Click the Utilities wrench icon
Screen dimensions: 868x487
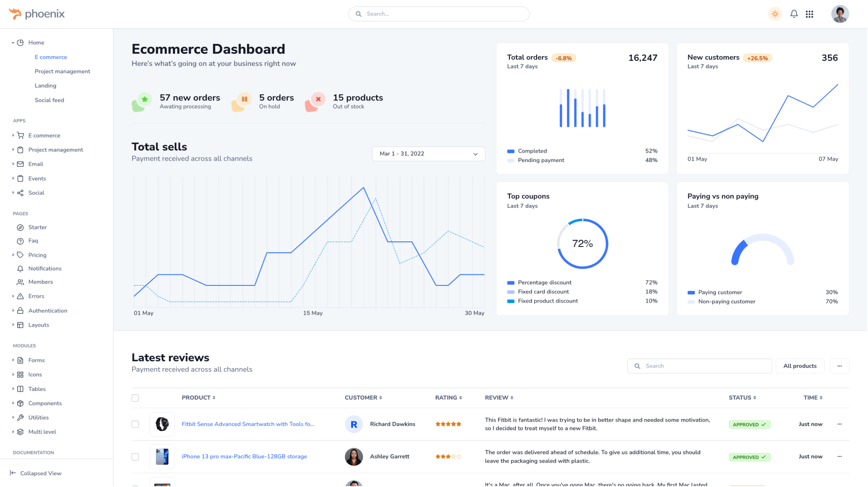[x=20, y=418]
